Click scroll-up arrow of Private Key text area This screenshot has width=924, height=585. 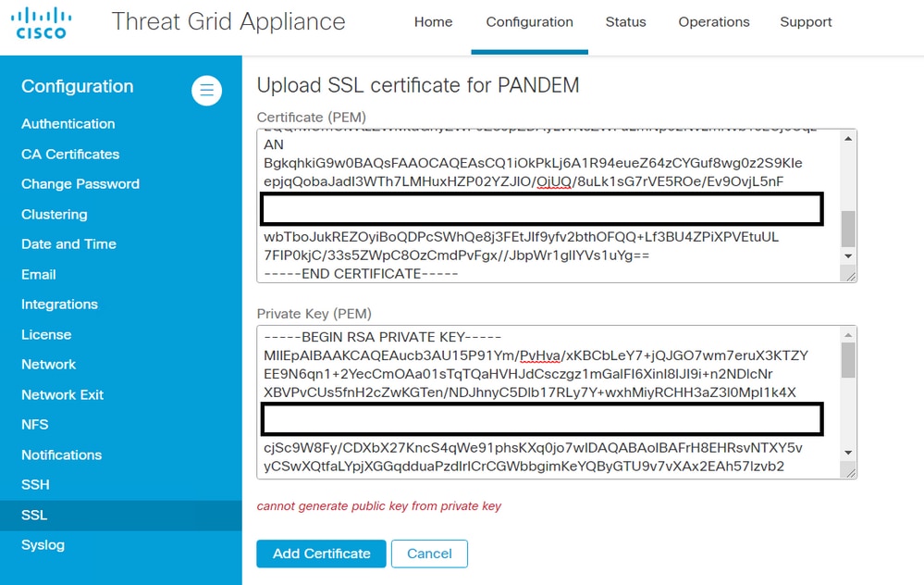pos(848,335)
